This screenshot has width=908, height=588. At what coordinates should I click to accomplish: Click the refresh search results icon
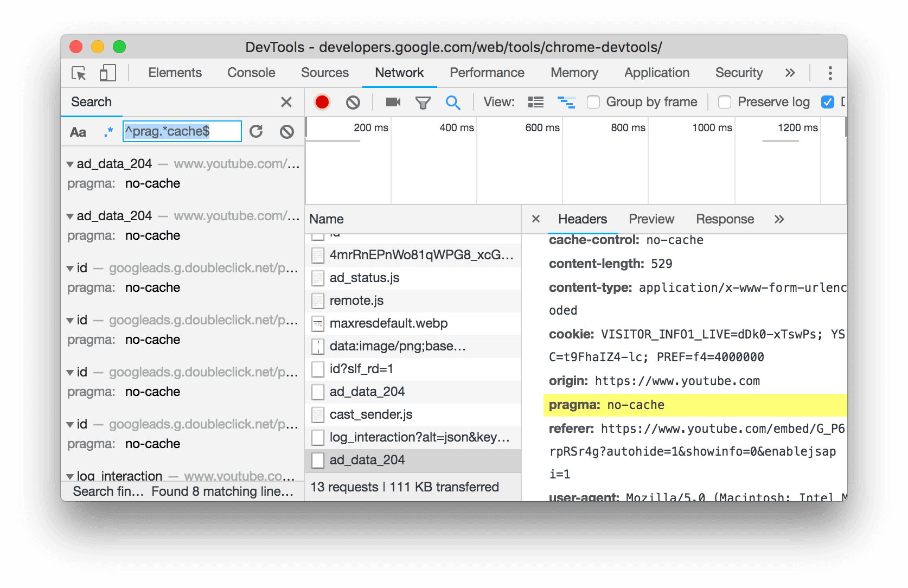tap(256, 131)
